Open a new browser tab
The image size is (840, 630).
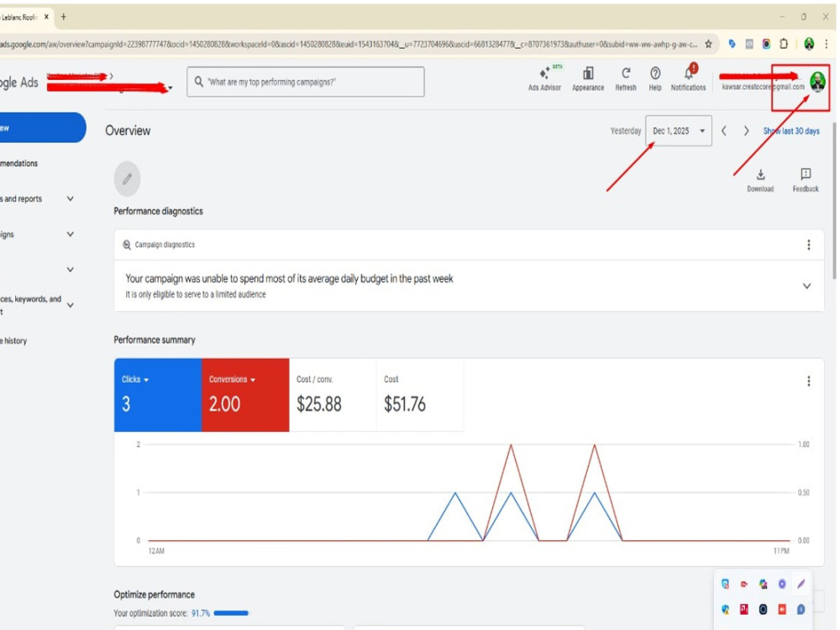coord(63,17)
